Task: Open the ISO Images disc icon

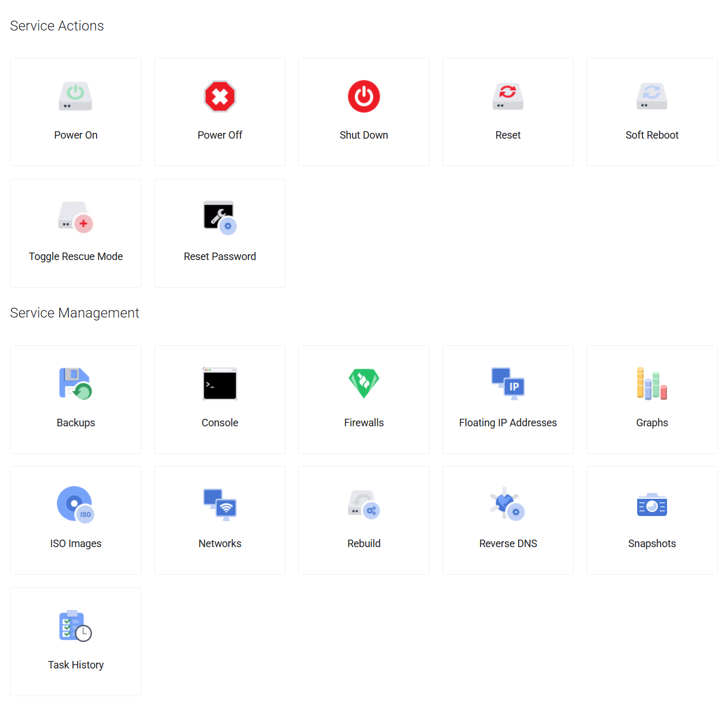Action: coord(75,505)
